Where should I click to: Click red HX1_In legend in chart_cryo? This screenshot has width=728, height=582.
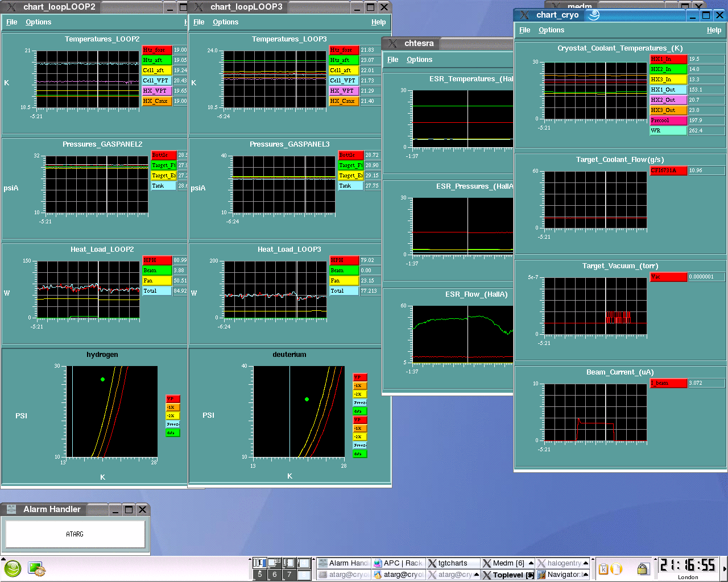pyautogui.click(x=668, y=59)
